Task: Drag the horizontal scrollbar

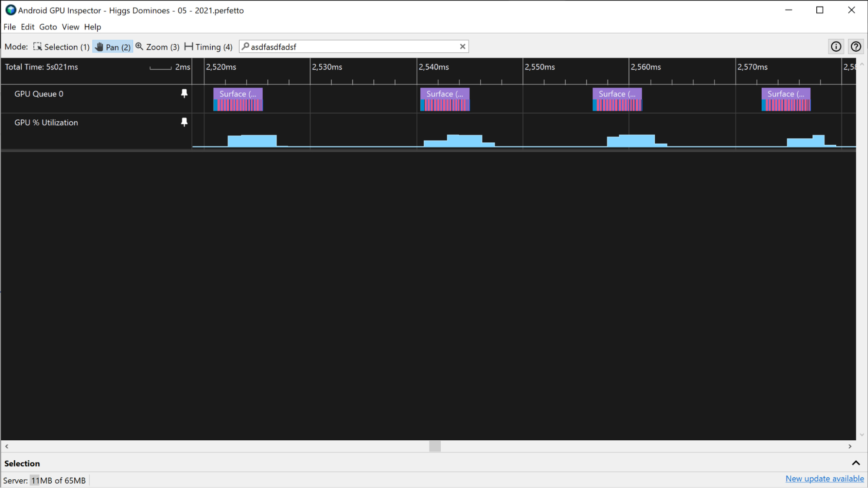Action: click(x=434, y=446)
